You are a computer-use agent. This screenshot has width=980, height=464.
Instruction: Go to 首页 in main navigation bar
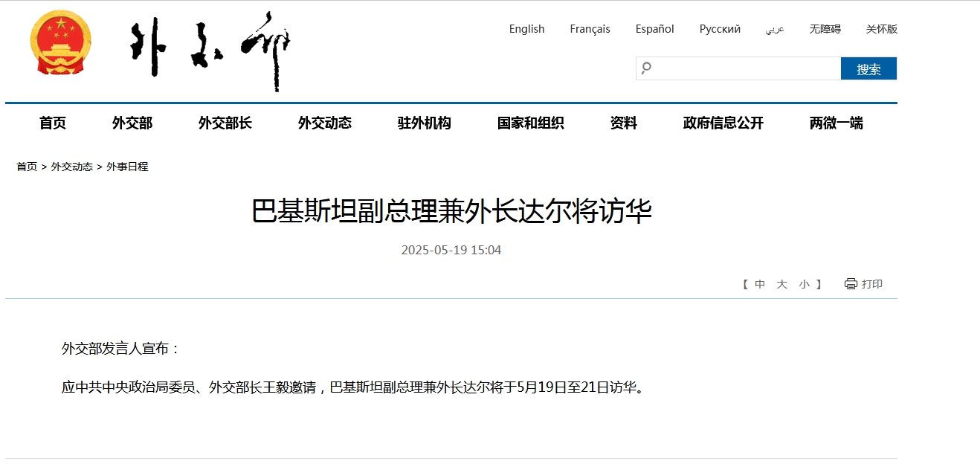click(53, 123)
